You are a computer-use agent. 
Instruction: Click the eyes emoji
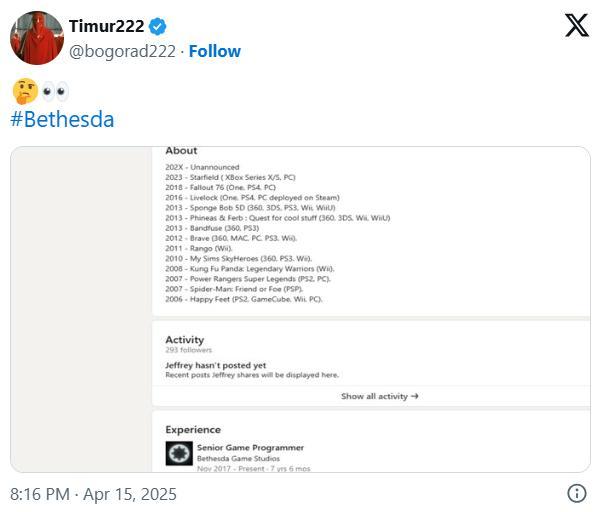tap(55, 91)
